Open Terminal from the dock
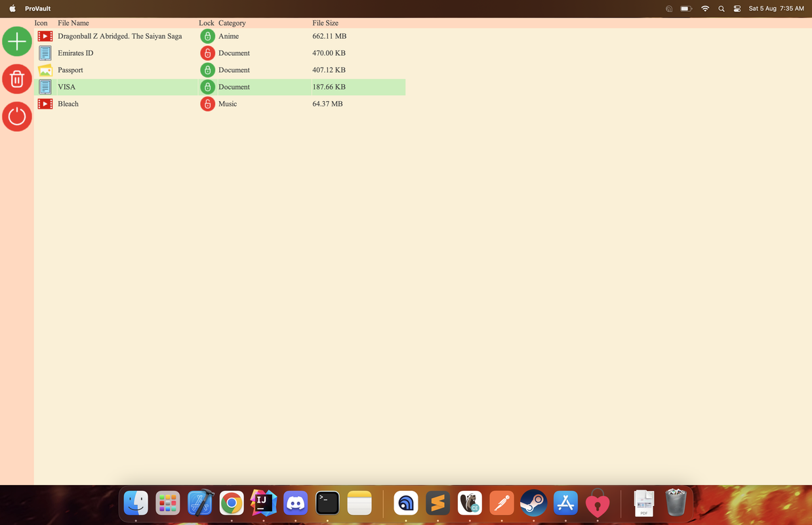Image resolution: width=812 pixels, height=525 pixels. (x=327, y=503)
